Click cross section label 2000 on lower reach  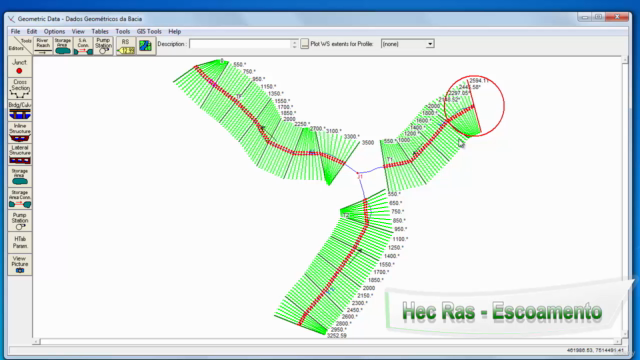(x=369, y=288)
